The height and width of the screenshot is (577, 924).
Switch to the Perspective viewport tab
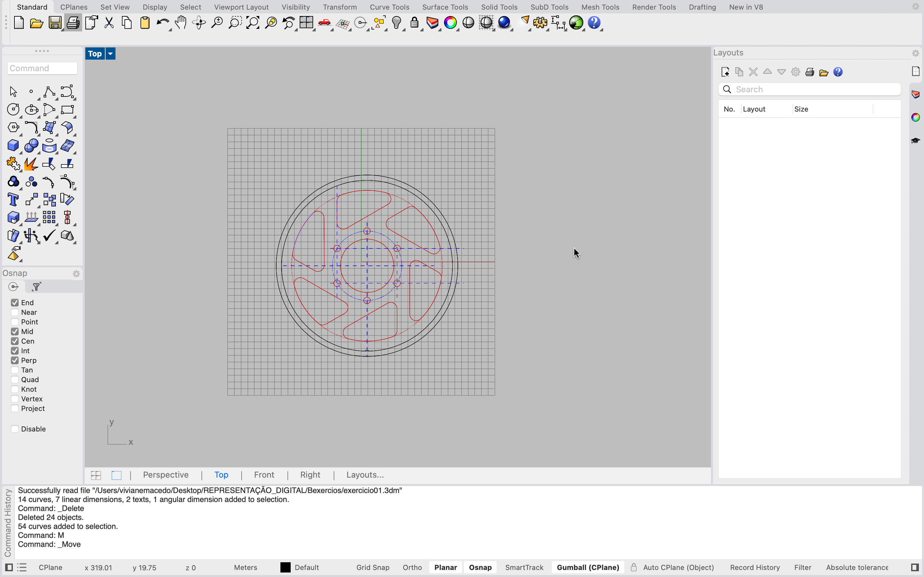tap(166, 475)
